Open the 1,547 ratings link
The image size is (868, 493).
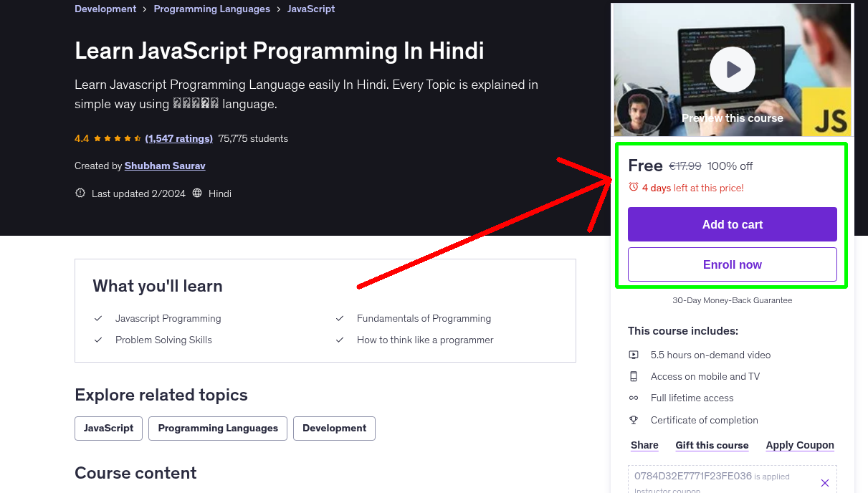pos(178,138)
